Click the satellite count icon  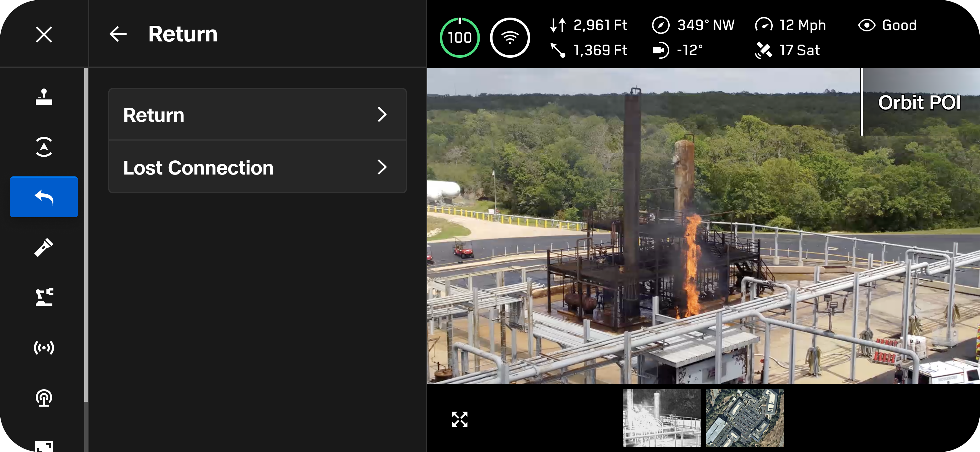764,50
